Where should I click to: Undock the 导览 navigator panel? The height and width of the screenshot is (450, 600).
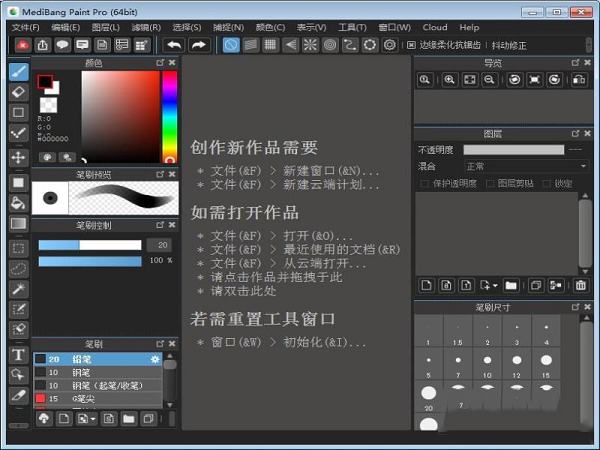(x=576, y=62)
